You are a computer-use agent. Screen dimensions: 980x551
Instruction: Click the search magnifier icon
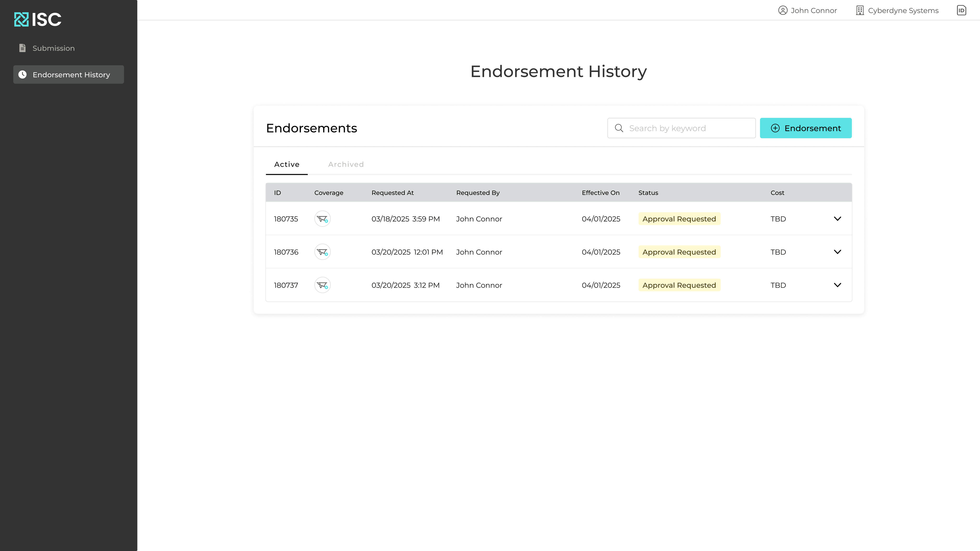pos(619,128)
